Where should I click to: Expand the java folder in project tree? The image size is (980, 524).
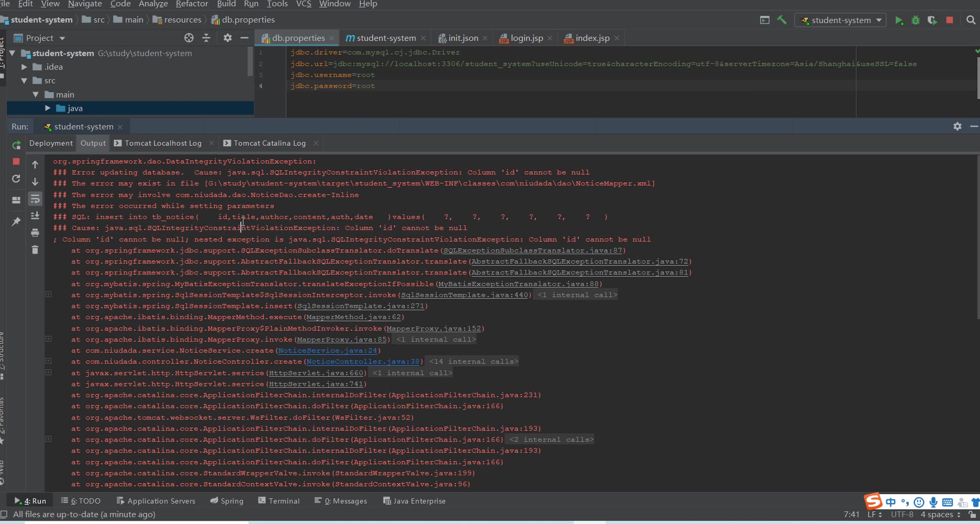coord(48,108)
